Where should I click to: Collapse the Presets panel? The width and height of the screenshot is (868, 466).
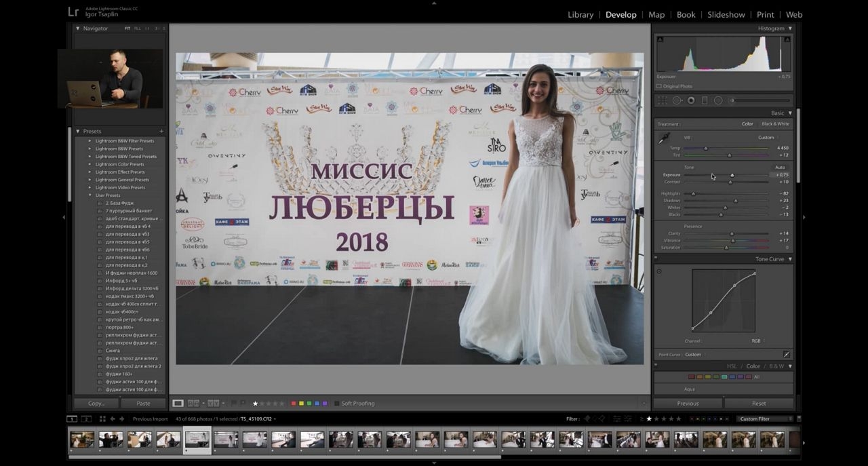click(77, 131)
